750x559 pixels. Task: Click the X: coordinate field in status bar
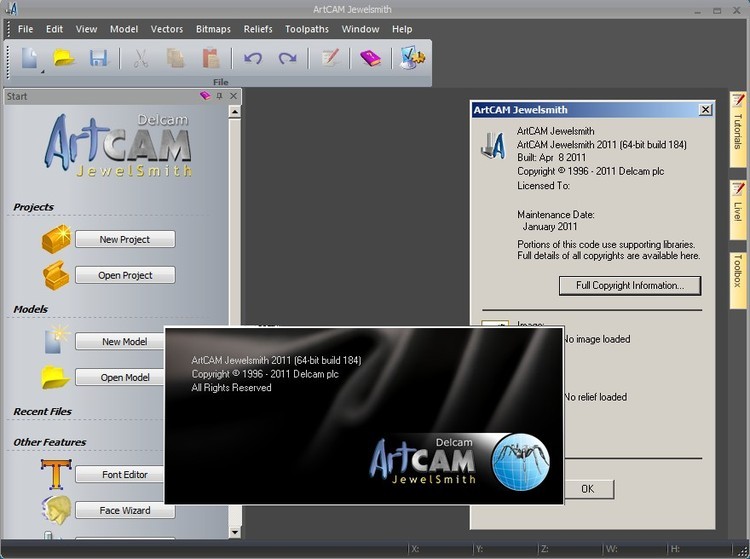[441, 549]
